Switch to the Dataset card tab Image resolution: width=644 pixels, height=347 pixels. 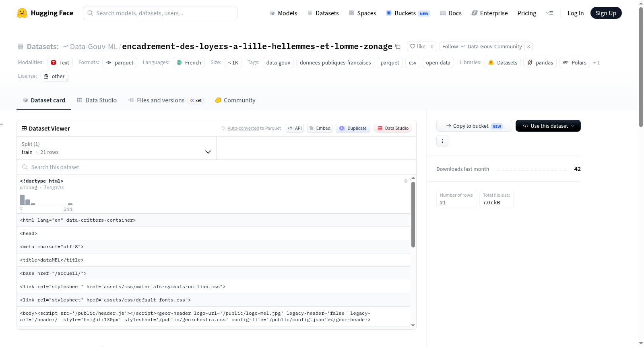[x=43, y=100]
